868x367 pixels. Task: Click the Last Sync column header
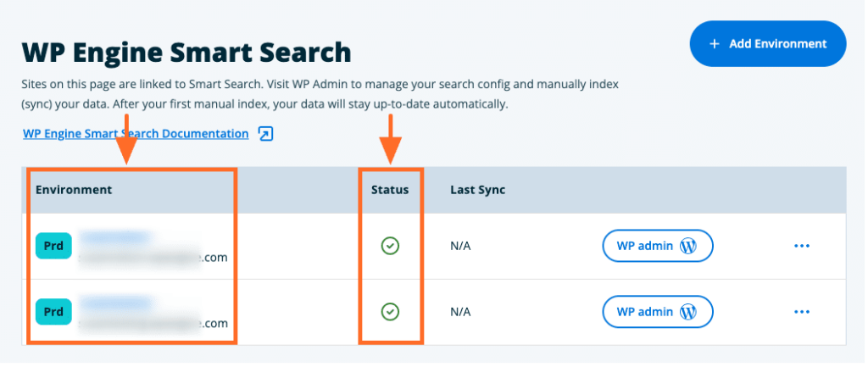click(477, 190)
